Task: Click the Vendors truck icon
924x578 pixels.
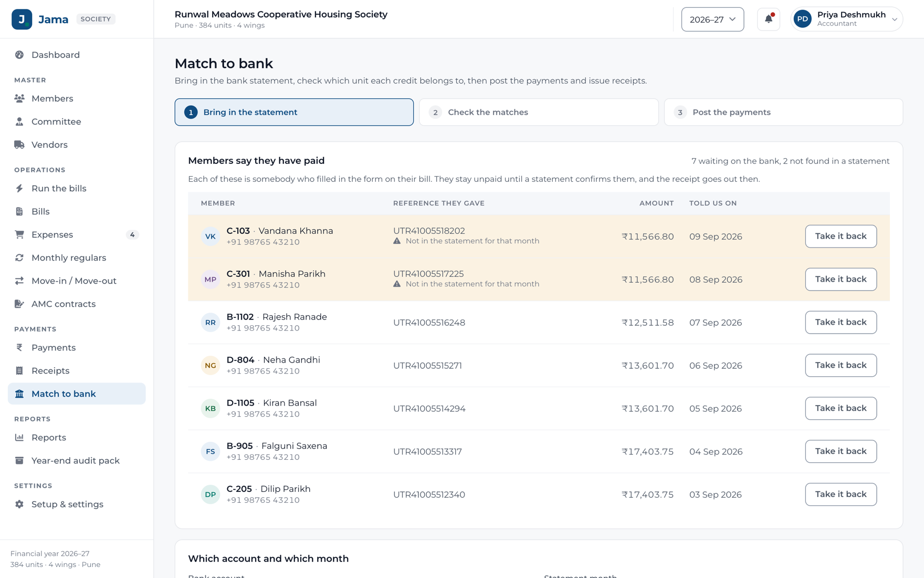Action: click(x=19, y=145)
